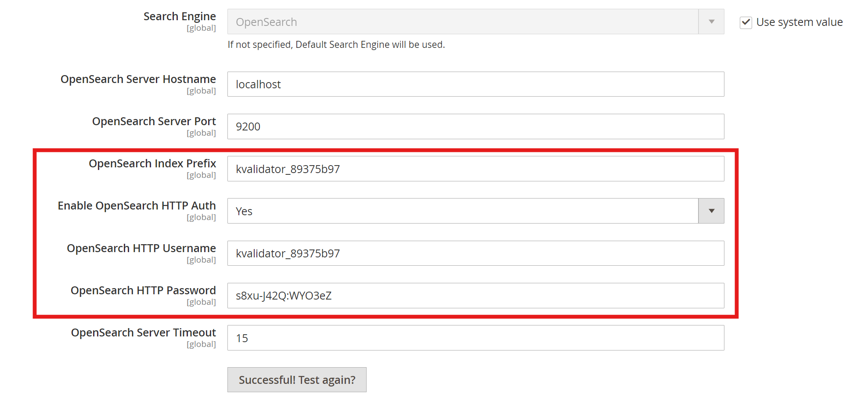
Task: Click the OpenSearch Server Port label
Action: point(154,122)
